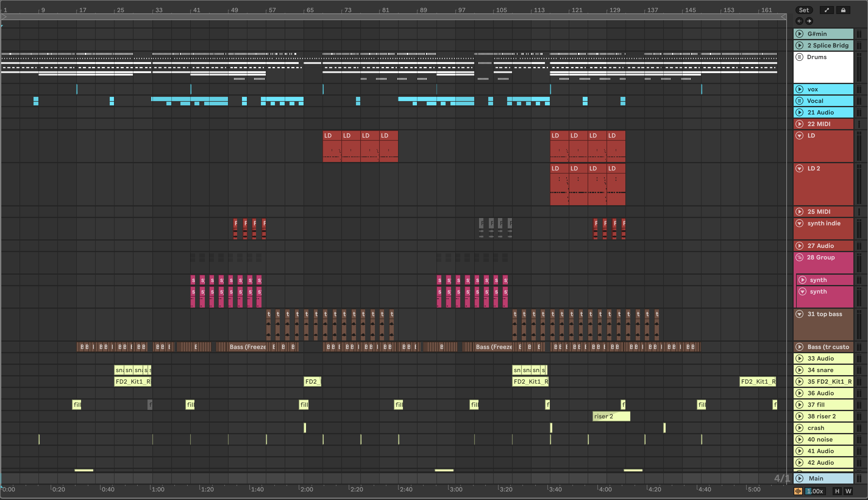Jump to next locator arrow
This screenshot has width=868, height=500.
tap(809, 21)
